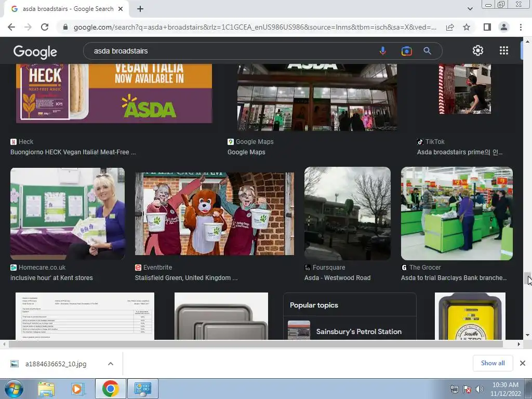Open the TikTok Asda broadstairs image
Viewport: 532px width, 399px height.
click(x=465, y=89)
